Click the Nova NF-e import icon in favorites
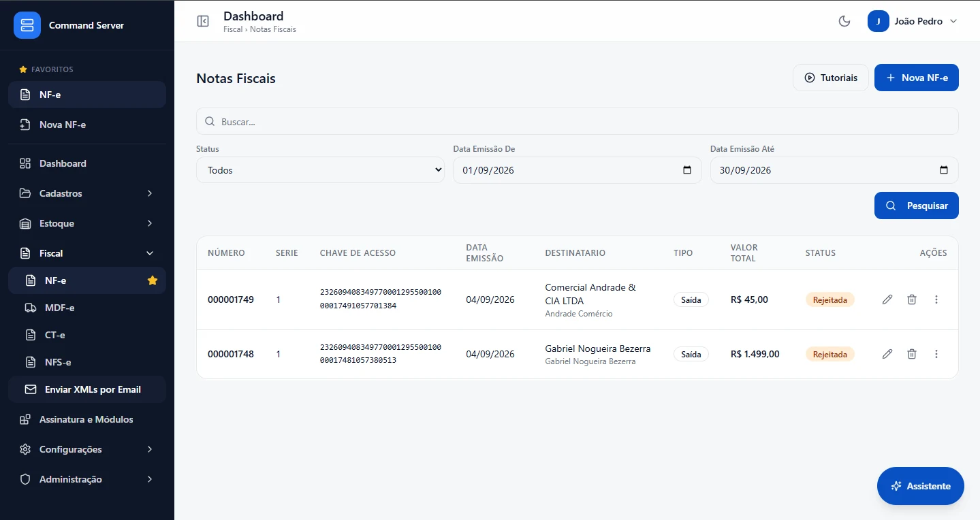 [x=25, y=125]
